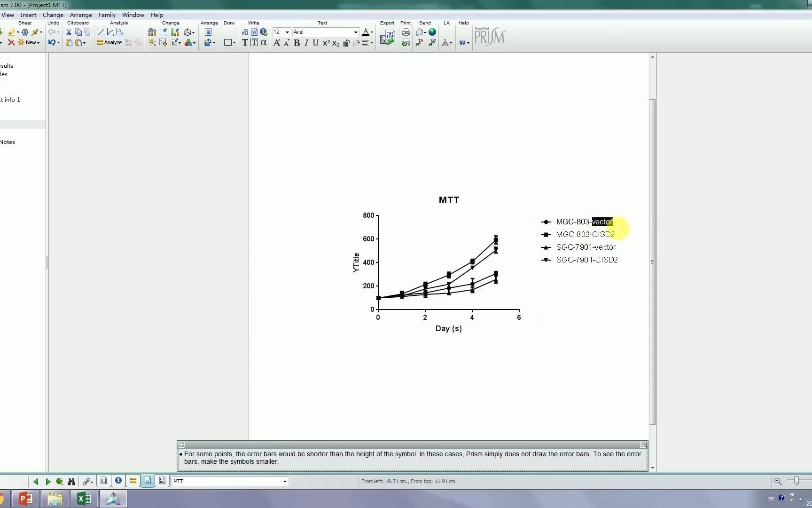Open the font size dropdown
The width and height of the screenshot is (812, 508).
(x=287, y=32)
